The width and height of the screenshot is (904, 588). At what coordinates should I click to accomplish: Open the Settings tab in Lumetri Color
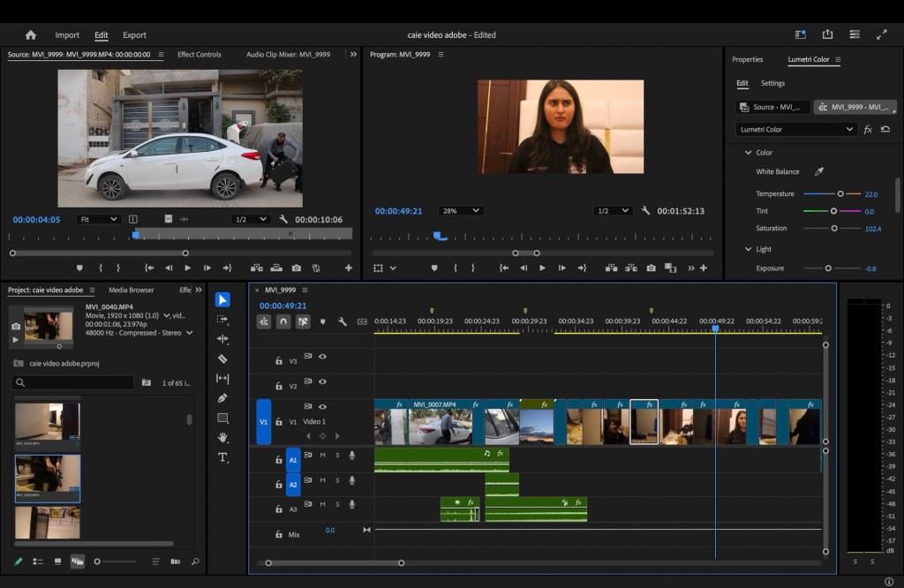click(x=772, y=83)
